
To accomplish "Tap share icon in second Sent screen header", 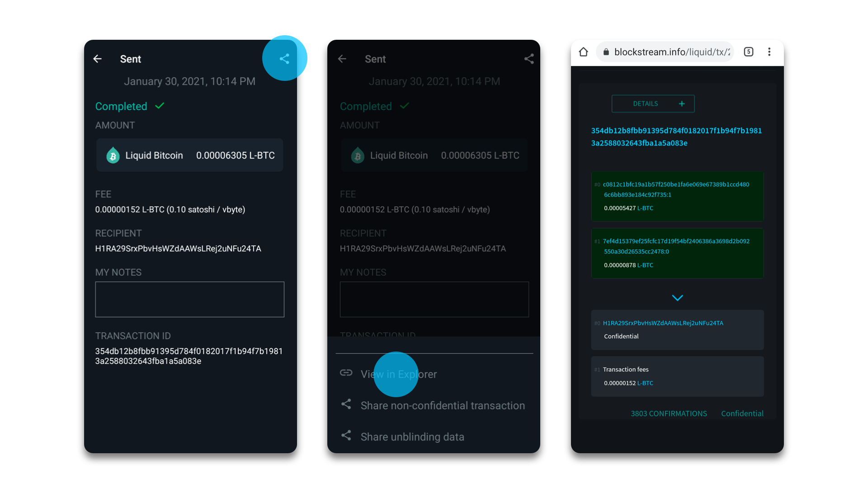I will 529,59.
